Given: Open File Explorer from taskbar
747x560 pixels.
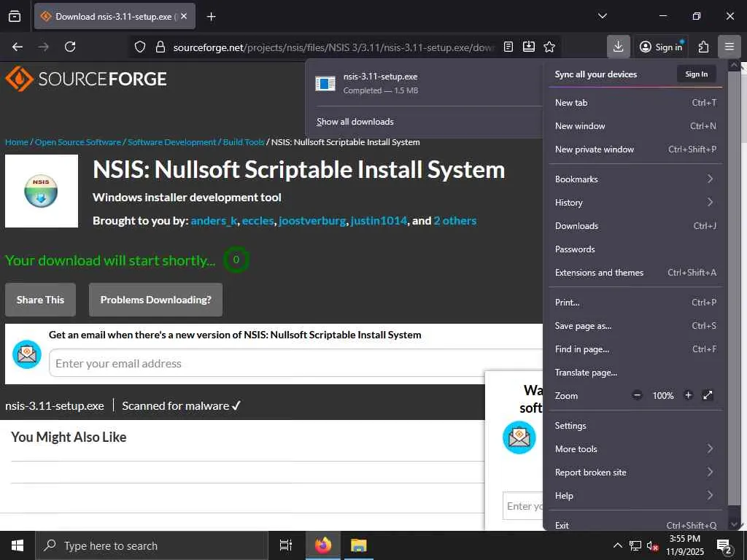Looking at the screenshot, I should pyautogui.click(x=359, y=545).
